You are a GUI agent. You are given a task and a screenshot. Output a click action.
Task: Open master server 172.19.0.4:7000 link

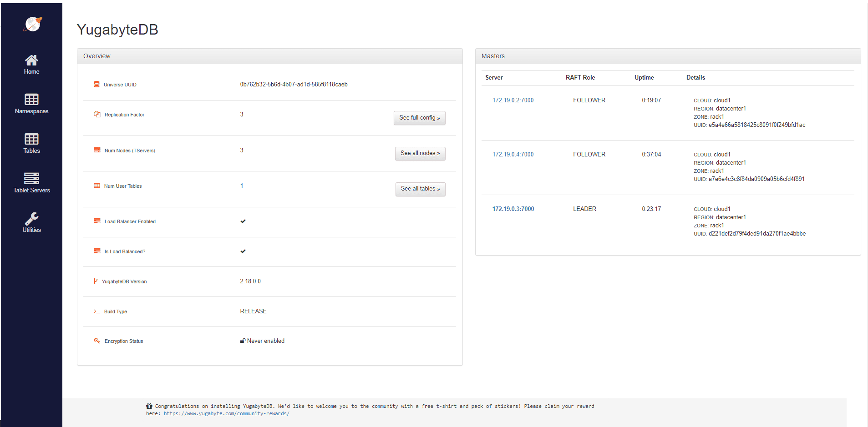[x=513, y=154]
